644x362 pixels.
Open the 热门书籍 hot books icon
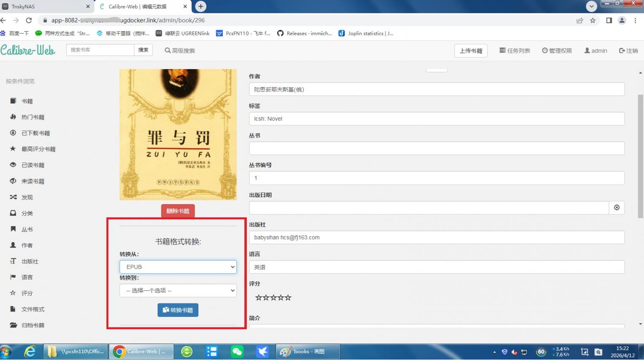pyautogui.click(x=13, y=117)
